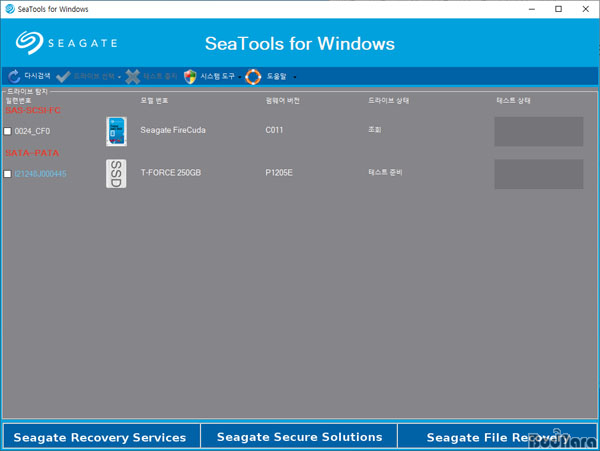
Task: Click the grayed-out X stop-test icon
Action: [x=133, y=77]
